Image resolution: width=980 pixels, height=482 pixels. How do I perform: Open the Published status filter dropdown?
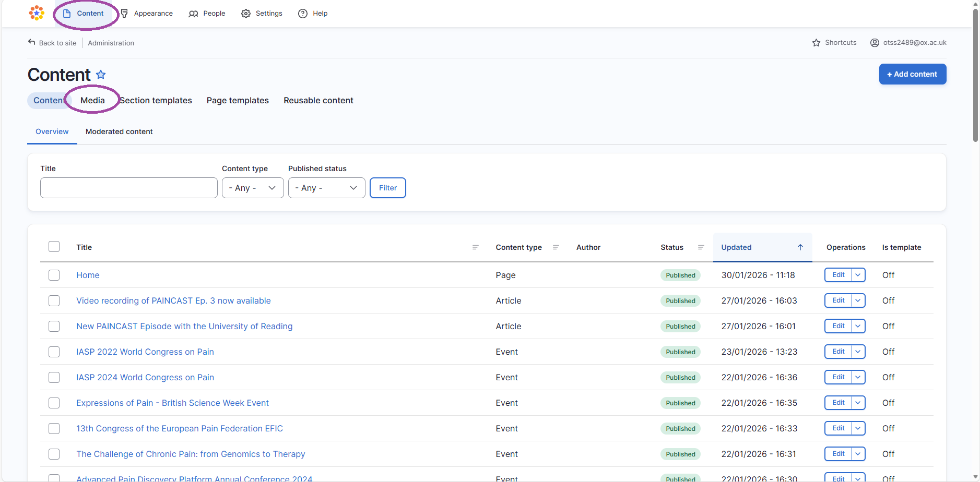click(326, 188)
